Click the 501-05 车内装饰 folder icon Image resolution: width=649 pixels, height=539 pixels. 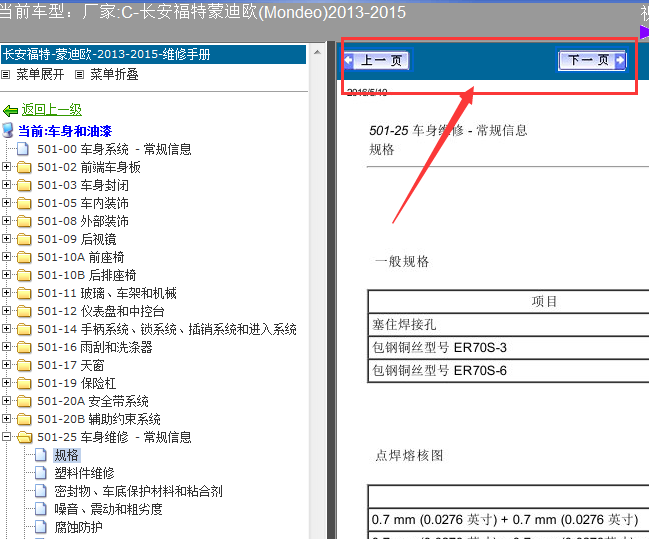[24, 203]
